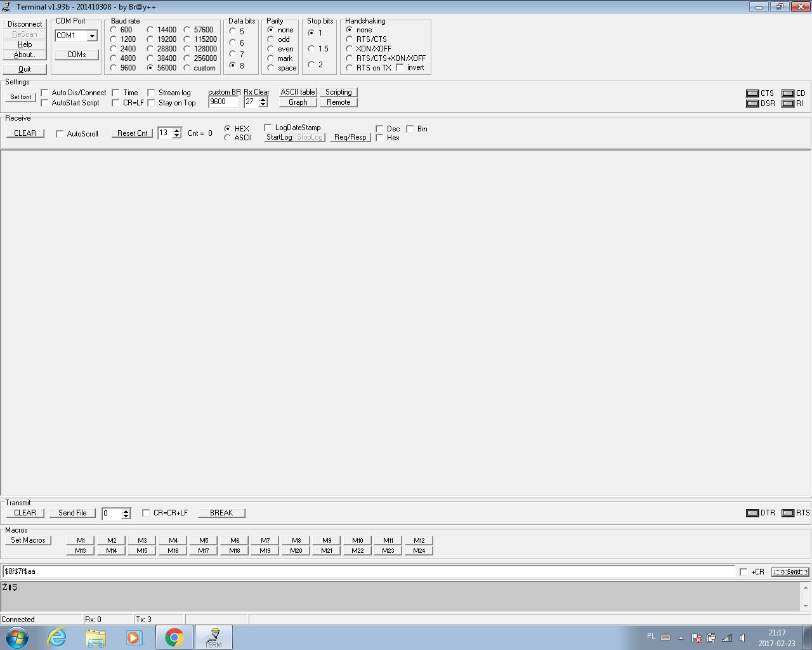Decrease the Reset Cnt spinner value
Image resolution: width=812 pixels, height=650 pixels.
[x=176, y=136]
